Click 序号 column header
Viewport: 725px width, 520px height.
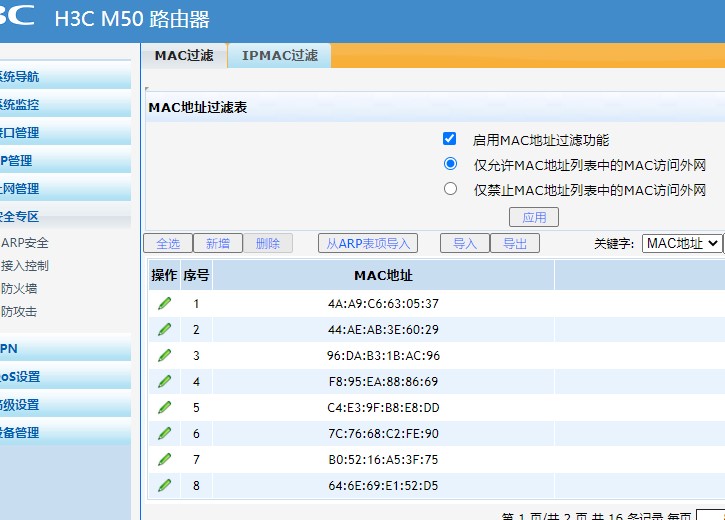197,275
